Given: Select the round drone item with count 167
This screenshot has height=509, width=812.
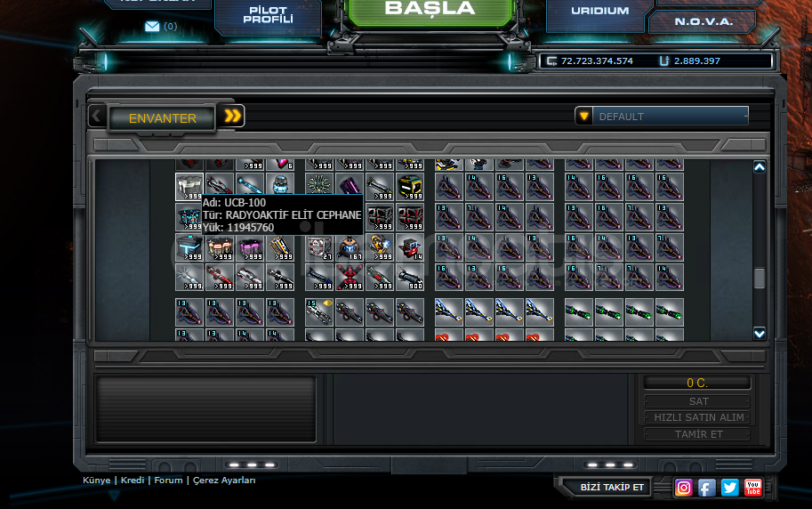Looking at the screenshot, I should [x=349, y=246].
